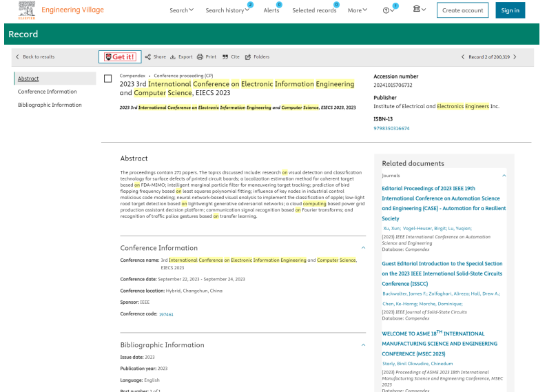This screenshot has height=392, width=547.
Task: Open ISBN-13 link 9798350316674
Action: 391,128
